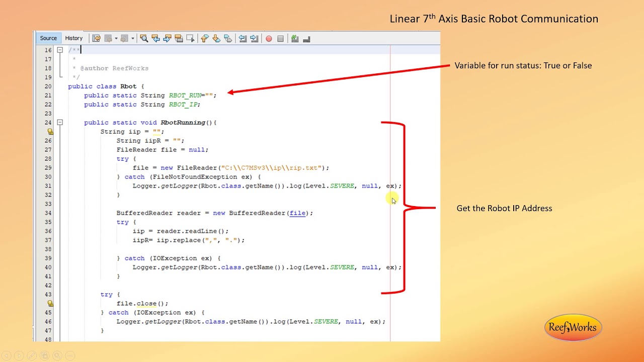The width and height of the screenshot is (644, 362).
Task: Click 'FileReader file = null;' line
Action: pyautogui.click(x=162, y=149)
